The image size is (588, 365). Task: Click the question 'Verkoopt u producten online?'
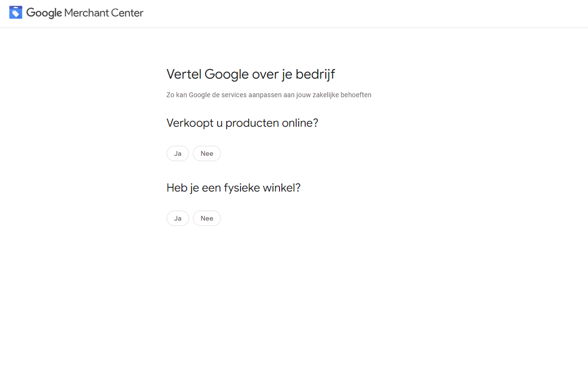[x=242, y=123]
